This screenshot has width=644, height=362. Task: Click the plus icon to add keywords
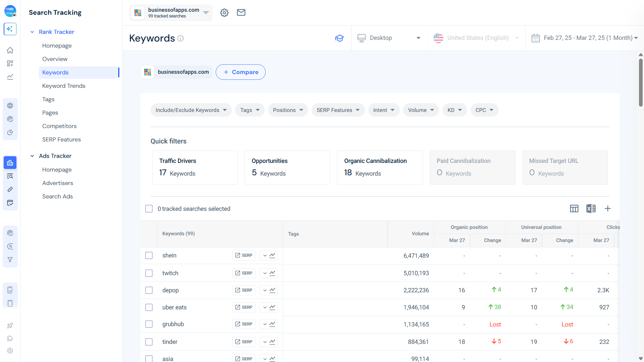point(607,208)
